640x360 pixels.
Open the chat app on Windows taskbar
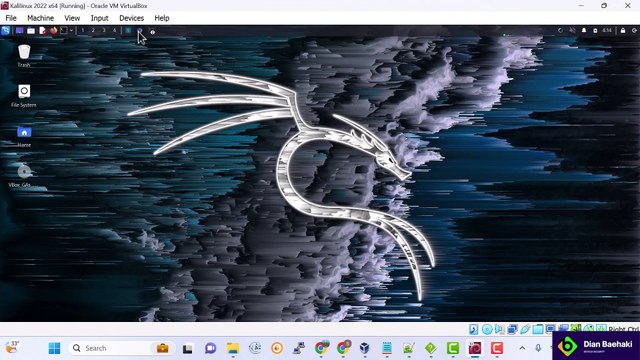coord(211,348)
